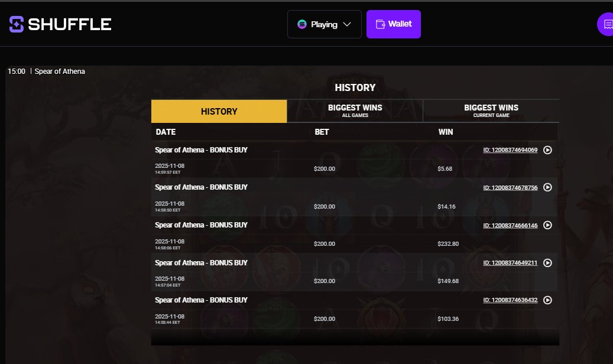
Task: Click the DATE column header
Action: click(166, 132)
